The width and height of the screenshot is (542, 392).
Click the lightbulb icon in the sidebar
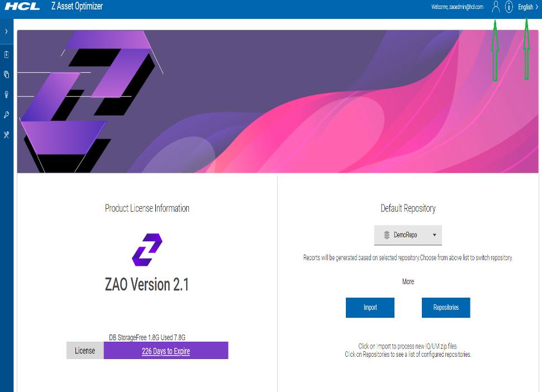[6, 94]
